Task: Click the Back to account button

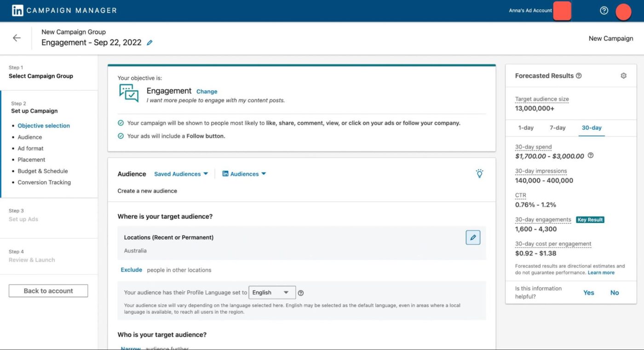Action: [48, 290]
